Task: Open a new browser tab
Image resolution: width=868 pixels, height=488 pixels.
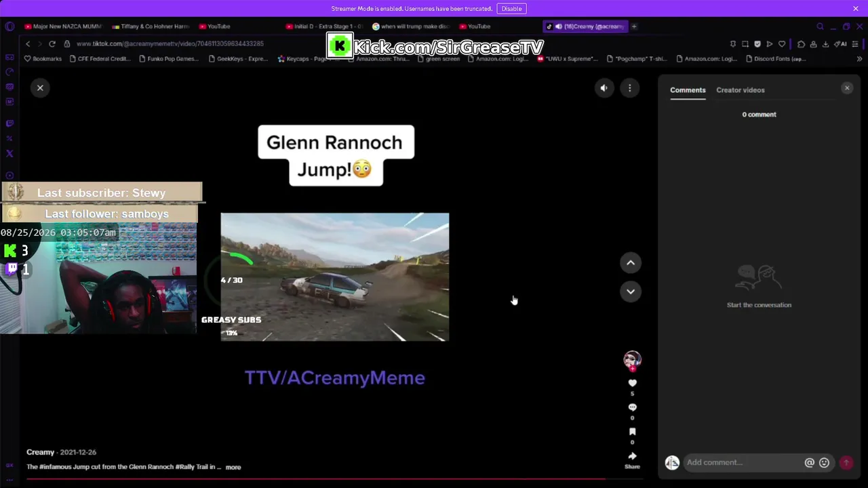Action: tap(634, 26)
